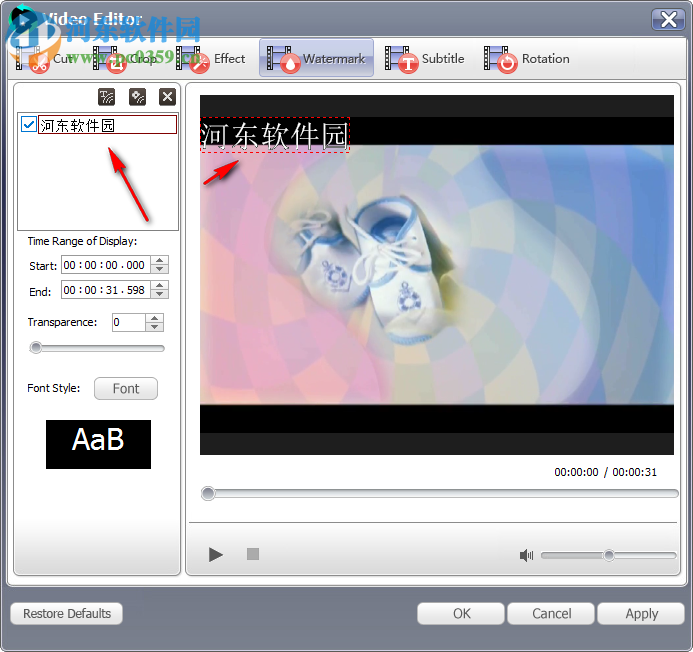Click the video seek bar handle

208,493
